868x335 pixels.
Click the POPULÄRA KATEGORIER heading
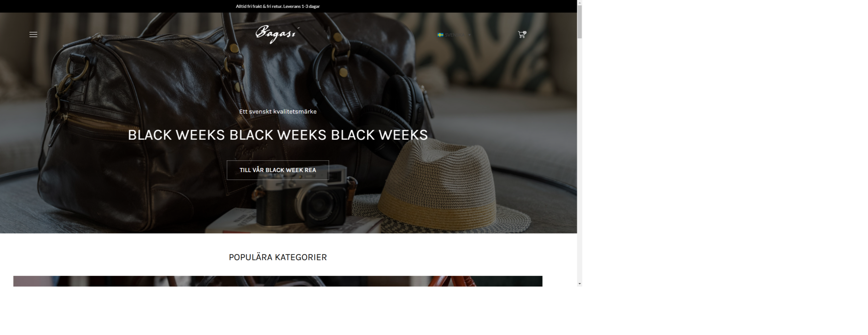[x=278, y=257]
